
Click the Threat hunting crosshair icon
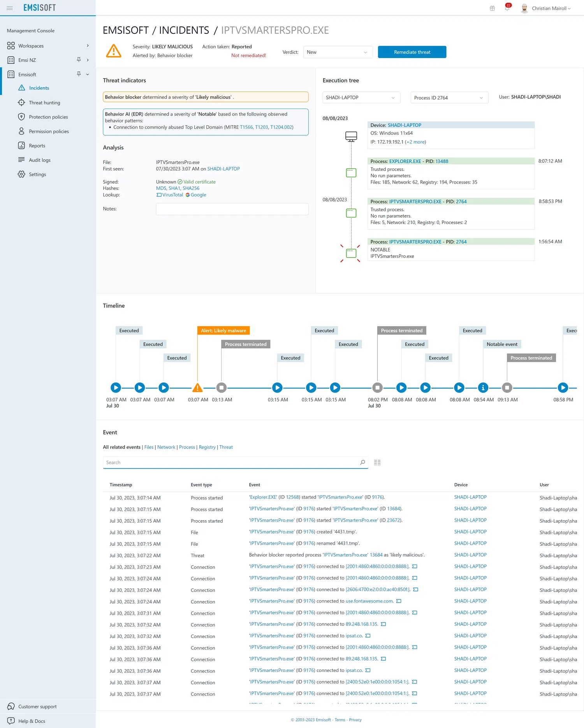tap(21, 103)
